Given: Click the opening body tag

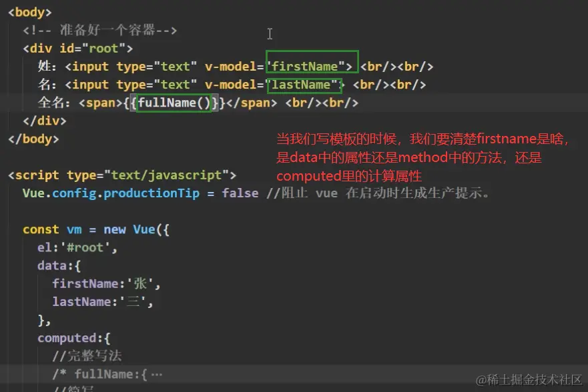Looking at the screenshot, I should 30,12.
